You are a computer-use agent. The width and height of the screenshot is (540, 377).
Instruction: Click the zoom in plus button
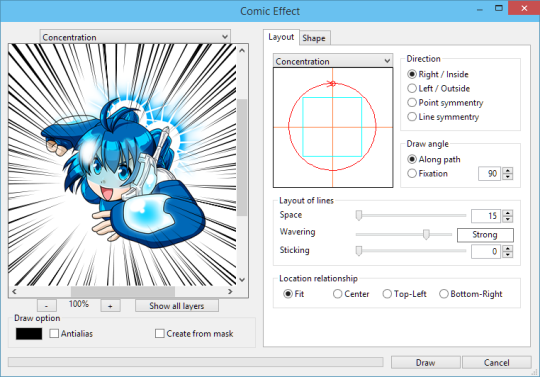pos(110,306)
